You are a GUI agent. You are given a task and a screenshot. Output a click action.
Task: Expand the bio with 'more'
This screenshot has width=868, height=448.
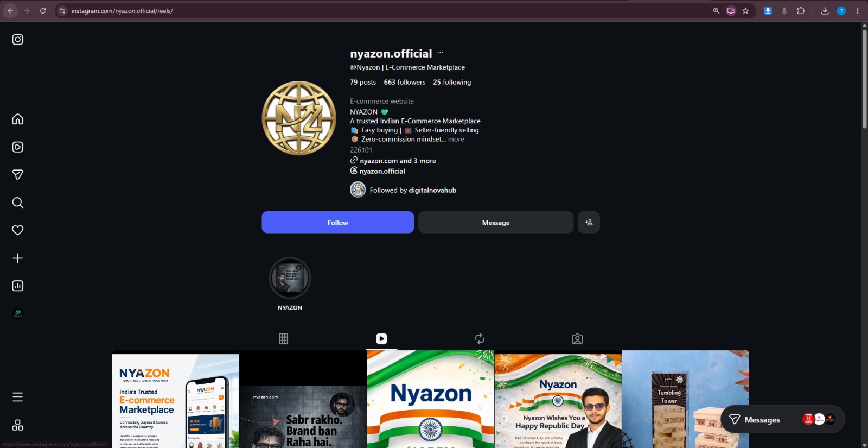coord(456,140)
